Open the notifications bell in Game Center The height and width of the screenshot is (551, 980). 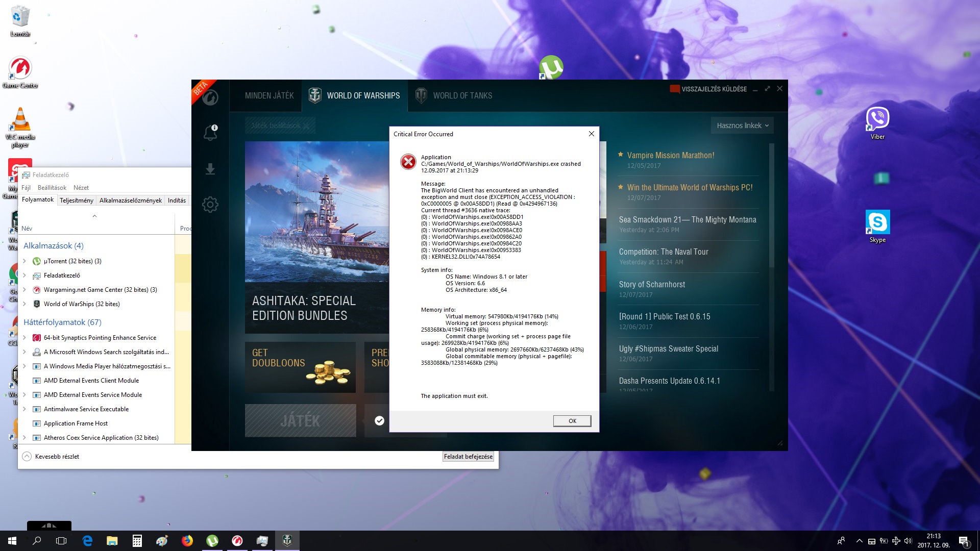(x=210, y=133)
